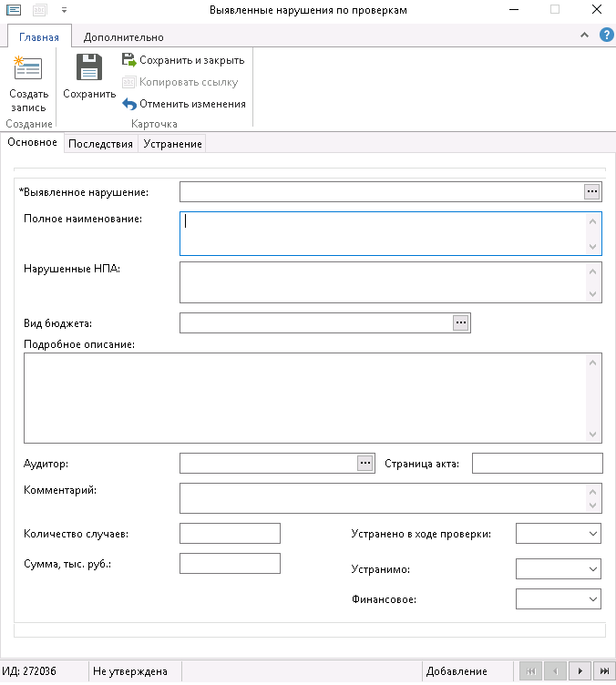Minimize the window
This screenshot has width=616, height=685.
pyautogui.click(x=514, y=10)
